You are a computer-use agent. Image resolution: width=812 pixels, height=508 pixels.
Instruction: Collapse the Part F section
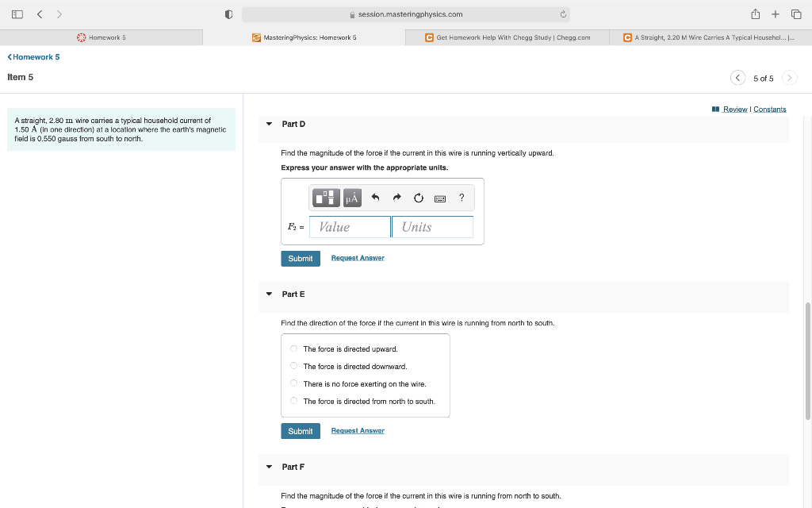(x=269, y=467)
